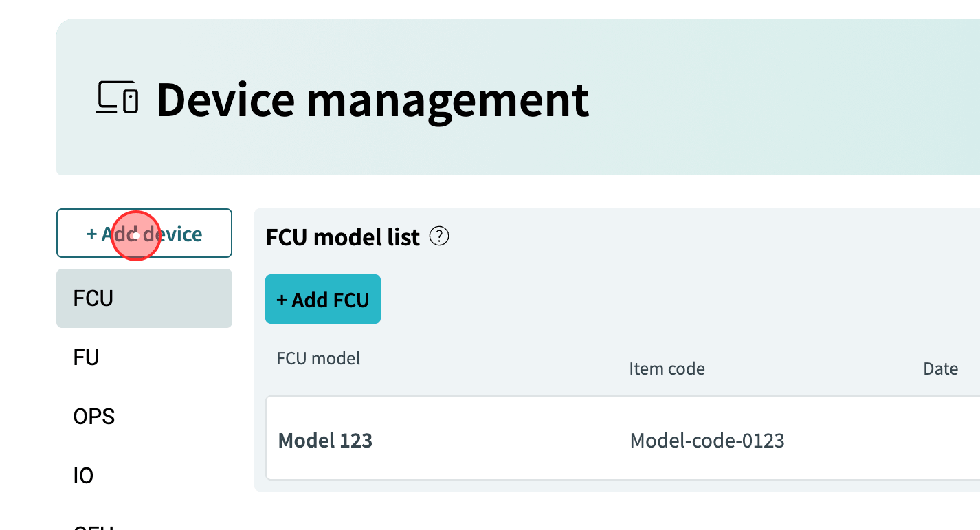
Task: Click the Device management page heading
Action: point(372,100)
